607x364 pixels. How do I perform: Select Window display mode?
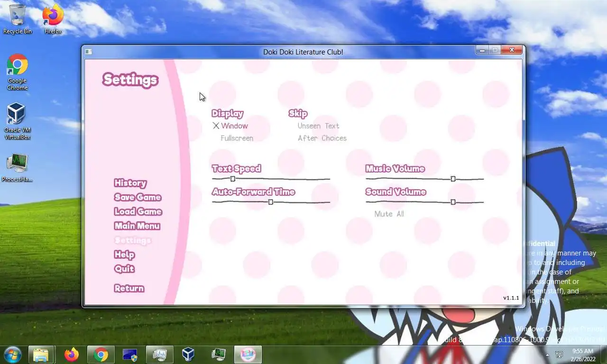click(230, 126)
